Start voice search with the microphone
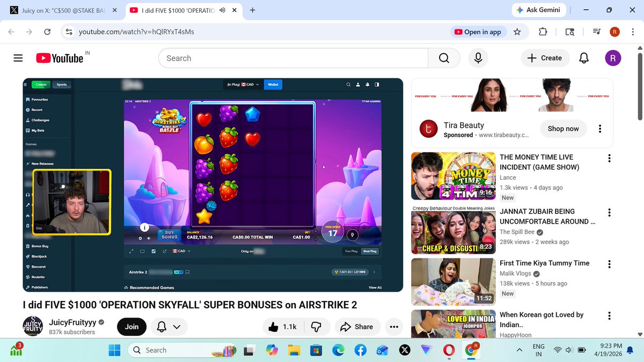Image resolution: width=644 pixels, height=362 pixels. pyautogui.click(x=478, y=58)
